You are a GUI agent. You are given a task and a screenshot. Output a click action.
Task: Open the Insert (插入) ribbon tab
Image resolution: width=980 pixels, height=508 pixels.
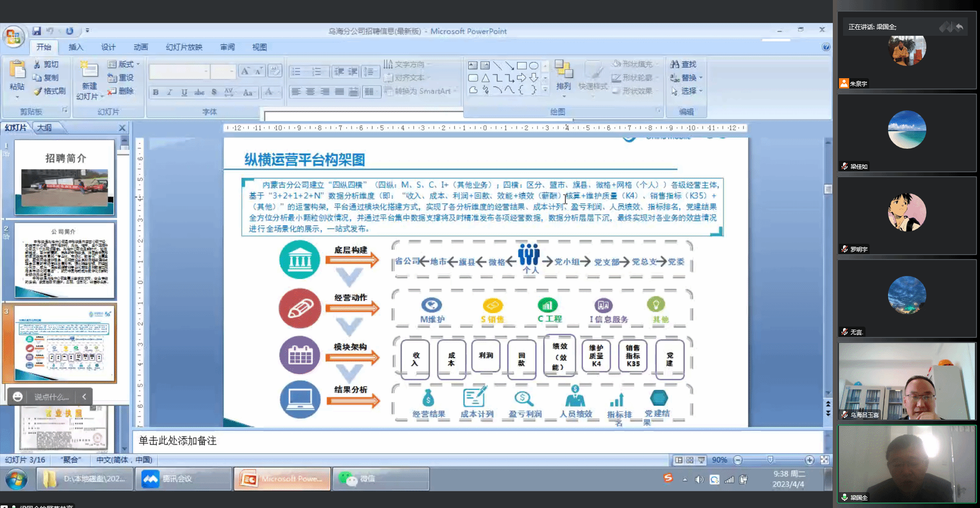[76, 47]
